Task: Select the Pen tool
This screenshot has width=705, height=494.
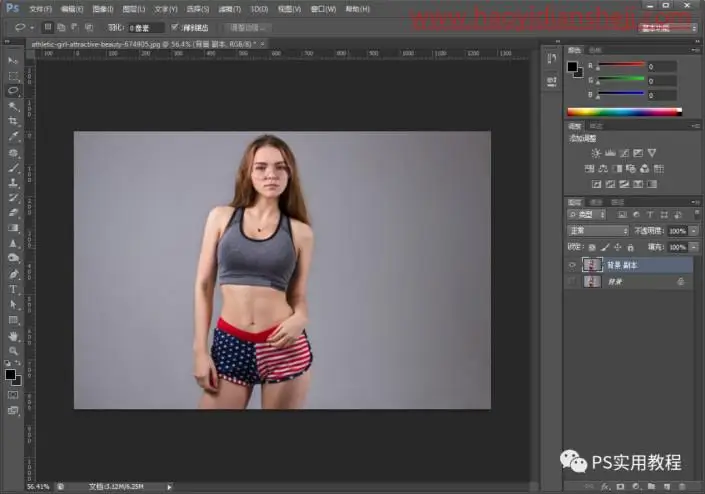Action: coord(13,274)
